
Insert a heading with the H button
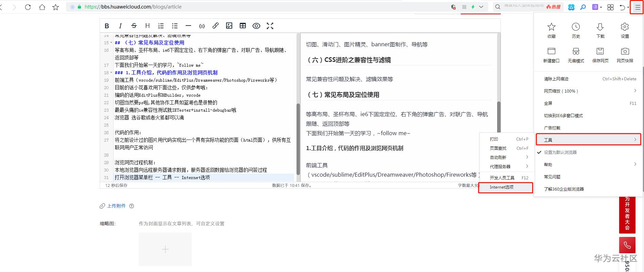click(x=147, y=26)
